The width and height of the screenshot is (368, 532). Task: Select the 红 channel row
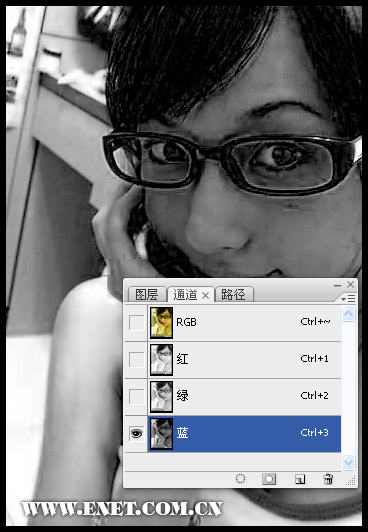[244, 360]
